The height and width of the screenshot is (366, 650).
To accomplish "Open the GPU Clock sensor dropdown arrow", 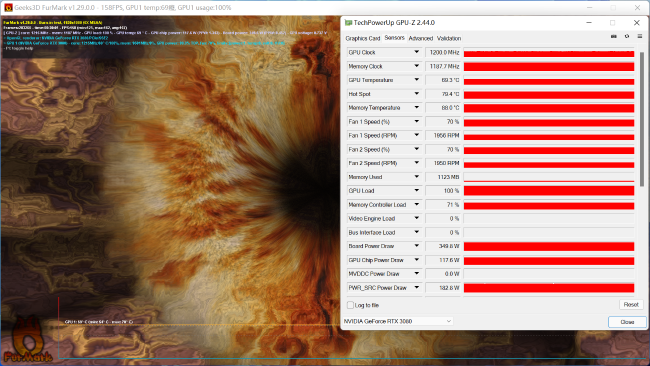I will pos(416,52).
